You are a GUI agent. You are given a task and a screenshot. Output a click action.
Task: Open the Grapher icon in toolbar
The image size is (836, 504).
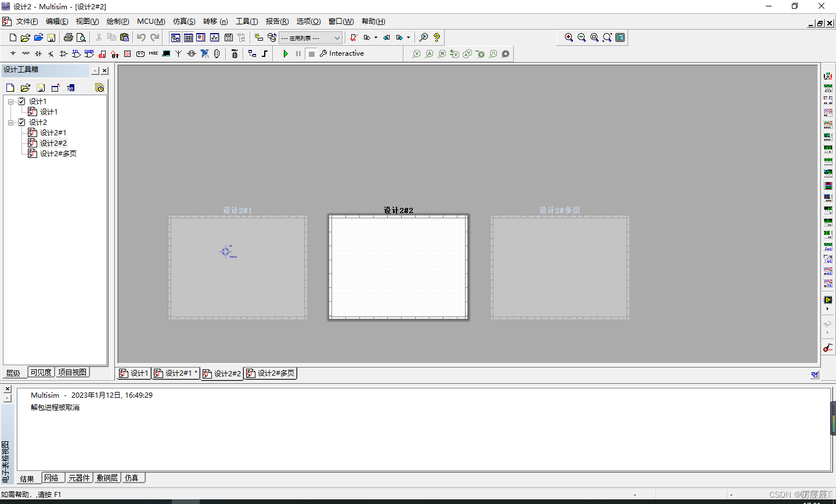point(215,37)
